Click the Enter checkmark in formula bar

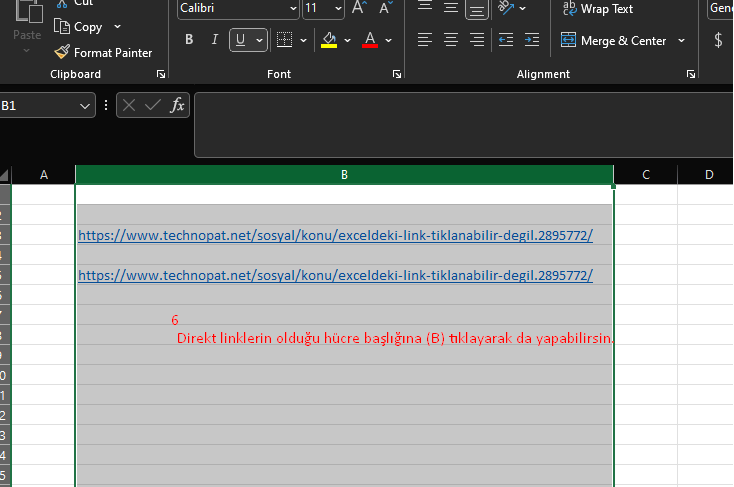[x=153, y=105]
